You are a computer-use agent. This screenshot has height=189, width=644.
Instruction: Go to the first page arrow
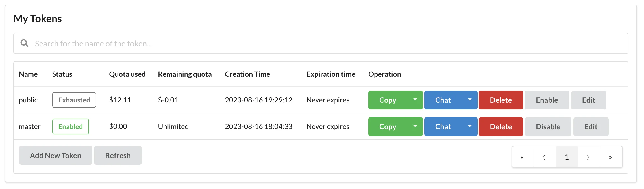point(523,157)
